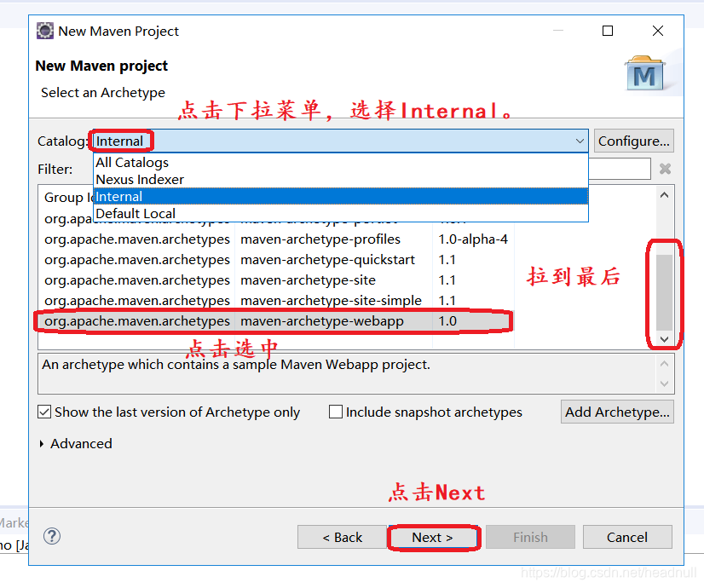This screenshot has height=588, width=704.
Task: Toggle Show the last version of Archetype only
Action: tap(44, 412)
